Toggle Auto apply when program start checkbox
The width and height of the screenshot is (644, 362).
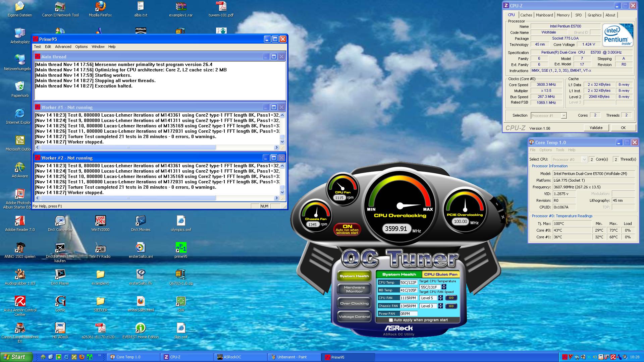(391, 320)
